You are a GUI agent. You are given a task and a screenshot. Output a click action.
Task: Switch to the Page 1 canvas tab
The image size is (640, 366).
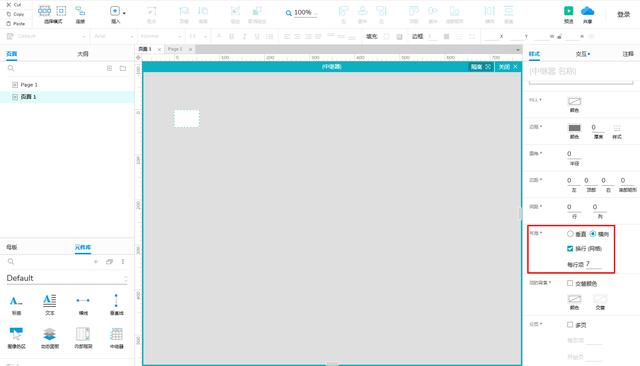[x=175, y=49]
